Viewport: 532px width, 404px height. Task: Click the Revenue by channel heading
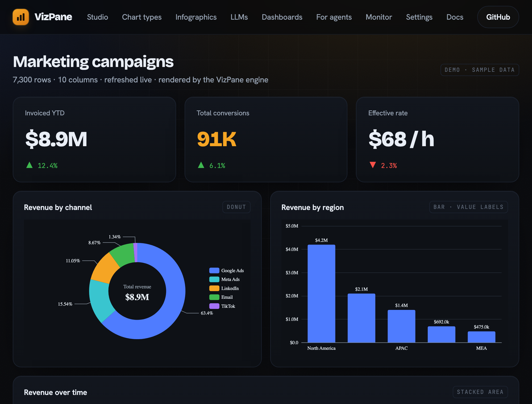[x=58, y=207]
